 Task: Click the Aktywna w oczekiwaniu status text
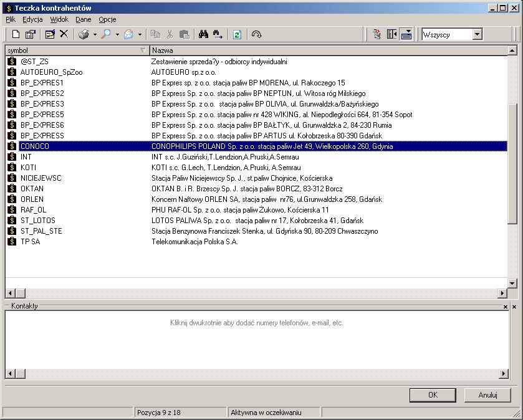pos(266,413)
